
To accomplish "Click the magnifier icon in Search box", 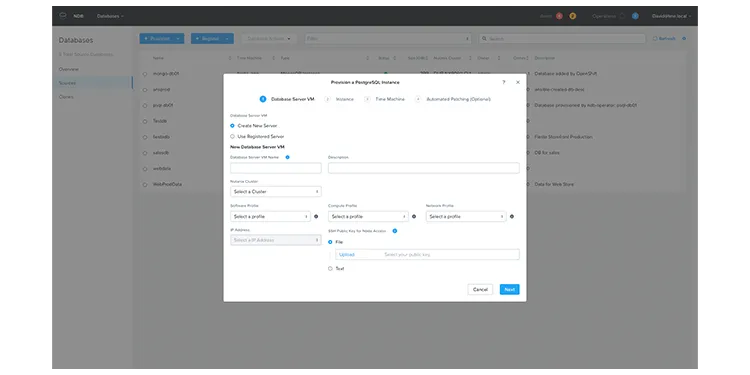I will point(485,39).
